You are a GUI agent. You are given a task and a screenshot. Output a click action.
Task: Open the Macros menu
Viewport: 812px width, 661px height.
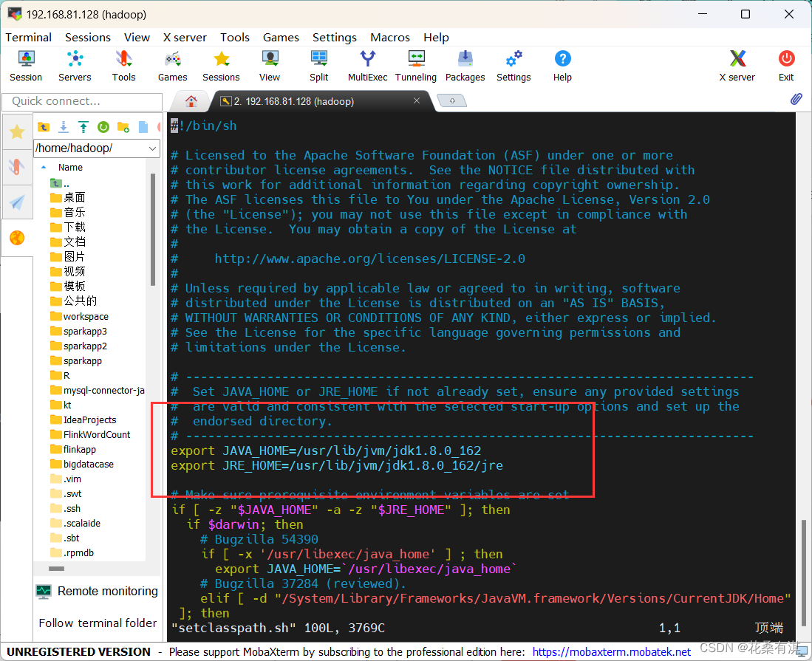click(x=390, y=37)
